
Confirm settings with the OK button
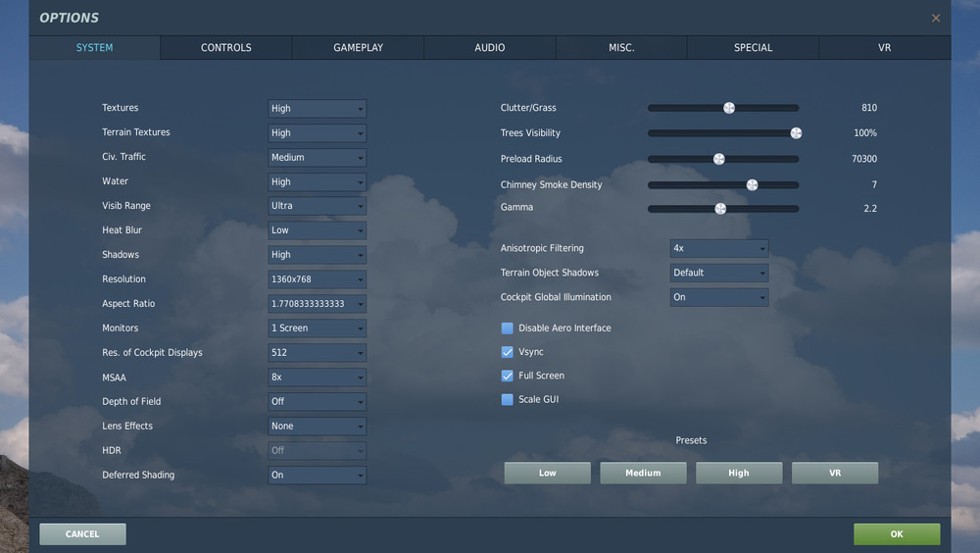[x=897, y=534]
